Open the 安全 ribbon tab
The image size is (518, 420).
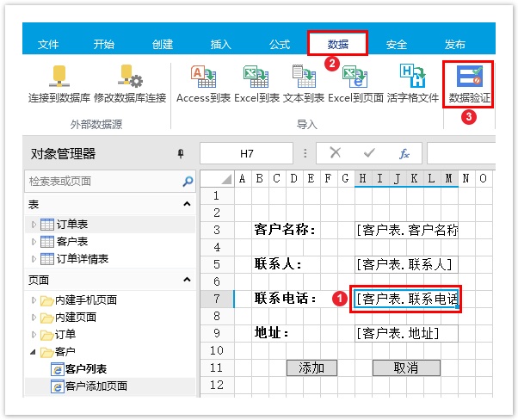[x=397, y=44]
